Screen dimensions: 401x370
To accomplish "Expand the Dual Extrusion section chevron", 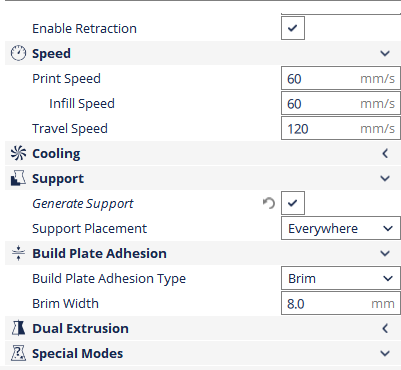I will coord(385,328).
